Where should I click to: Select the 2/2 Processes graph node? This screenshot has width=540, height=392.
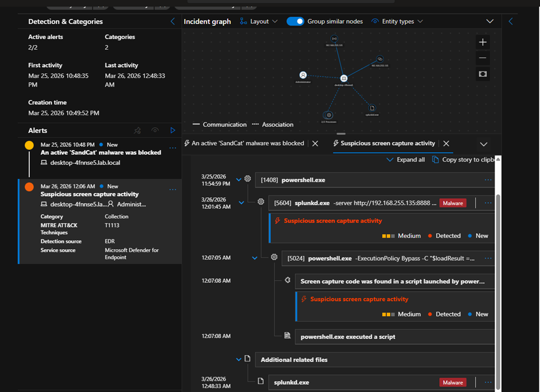click(328, 115)
